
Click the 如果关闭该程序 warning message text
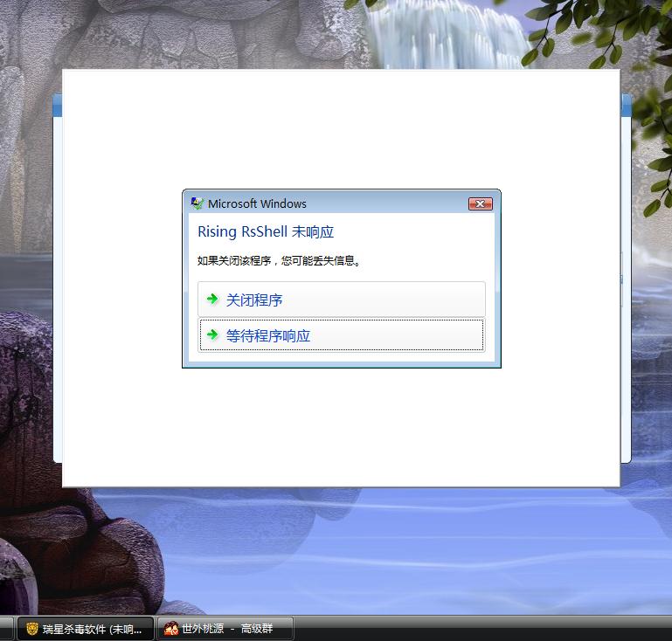click(x=279, y=260)
